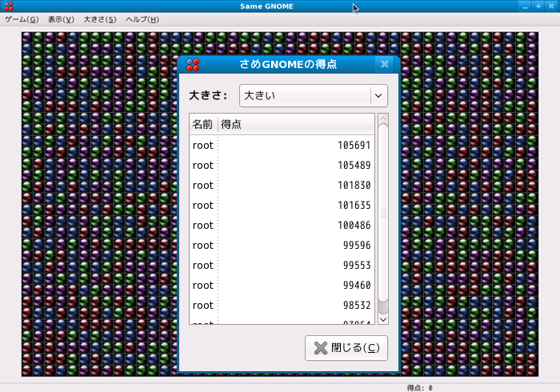
Task: Click the Same GNOME main window title icon
Action: tap(9, 6)
